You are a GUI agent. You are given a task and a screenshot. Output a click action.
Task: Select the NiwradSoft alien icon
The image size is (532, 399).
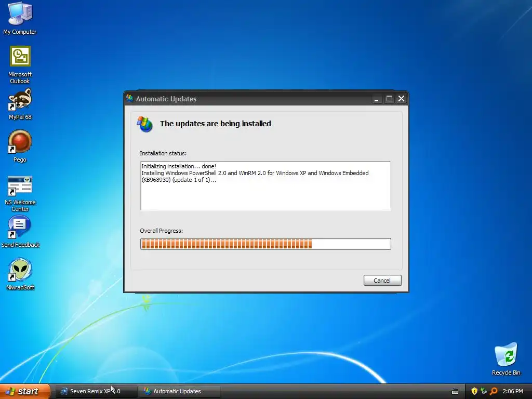tap(20, 274)
